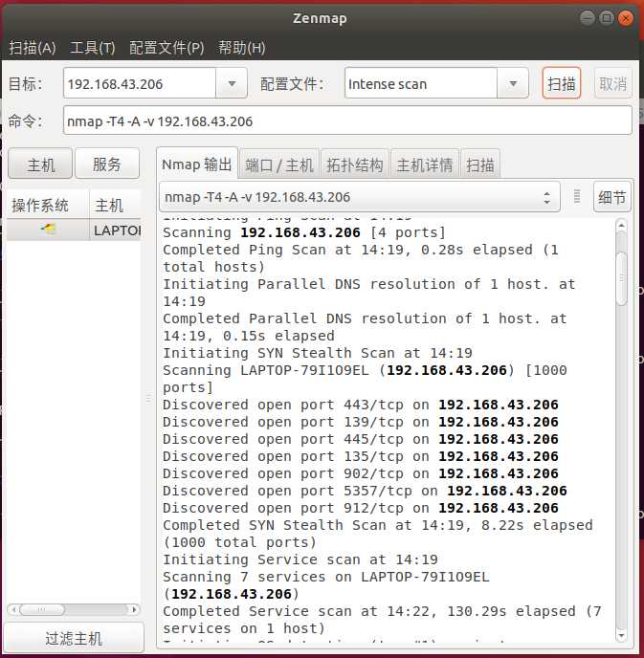The image size is (644, 658).
Task: Click the 'Completed Service scan at 14:22' line
Action: (x=382, y=620)
